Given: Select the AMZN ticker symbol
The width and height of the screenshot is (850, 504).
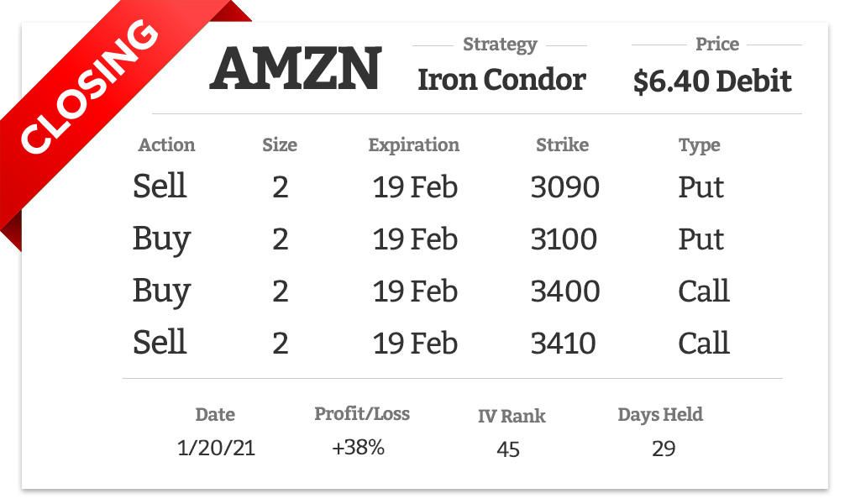Looking at the screenshot, I should (296, 68).
